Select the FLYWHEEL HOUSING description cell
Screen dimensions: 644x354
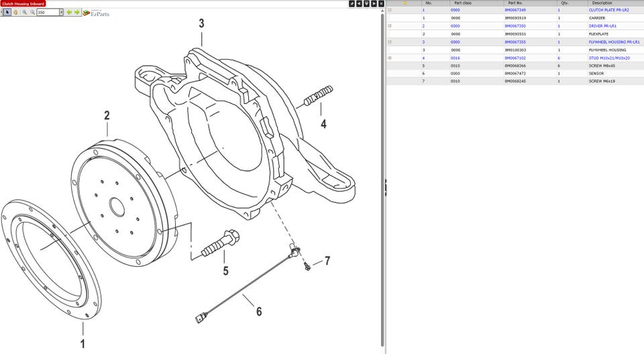click(x=608, y=50)
